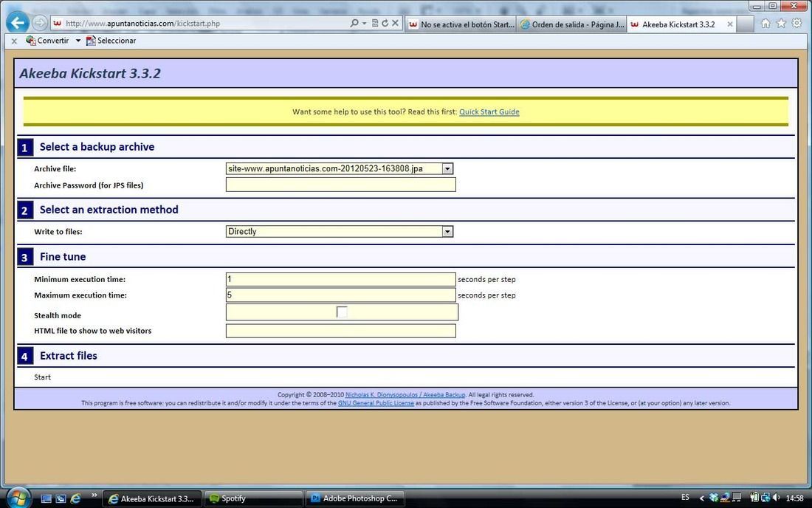The width and height of the screenshot is (812, 508).
Task: Refresh the kickstart.php page
Action: 385,24
